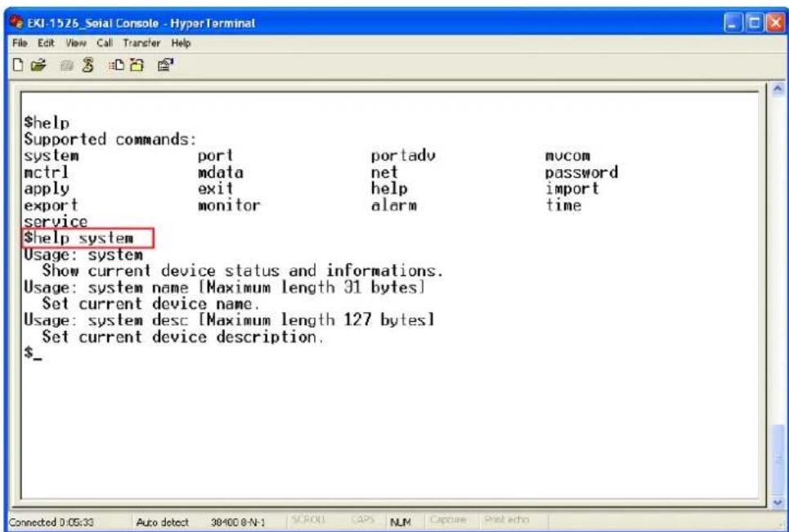789x532 pixels.
Task: Click the Properties toolbar icon
Action: [x=165, y=65]
